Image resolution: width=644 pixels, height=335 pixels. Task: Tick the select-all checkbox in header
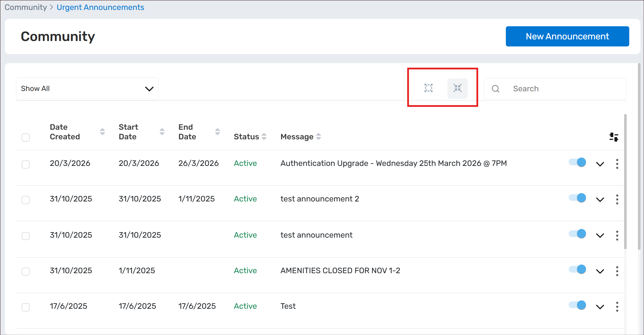click(x=26, y=137)
